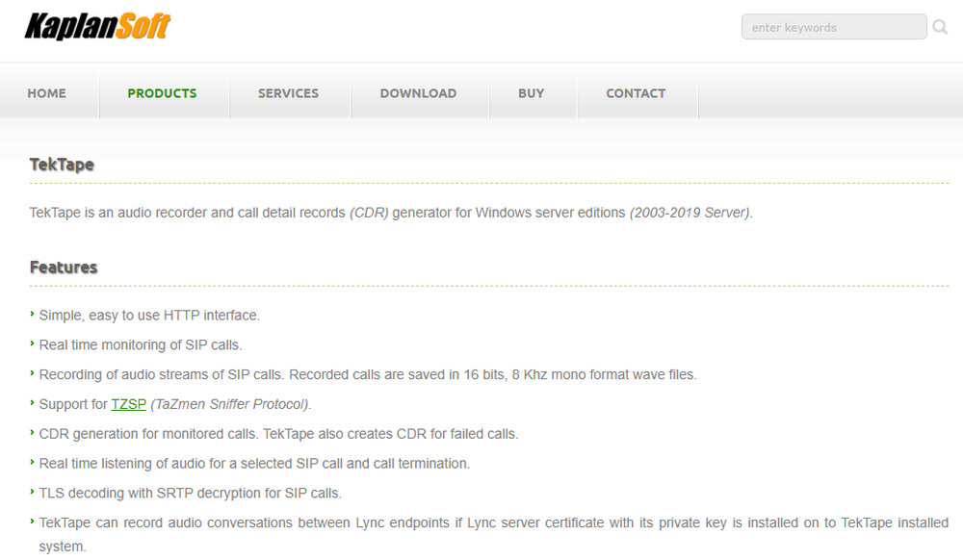Click the real time listening feature text
Screen dimensions: 963x560
pyautogui.click(x=253, y=463)
